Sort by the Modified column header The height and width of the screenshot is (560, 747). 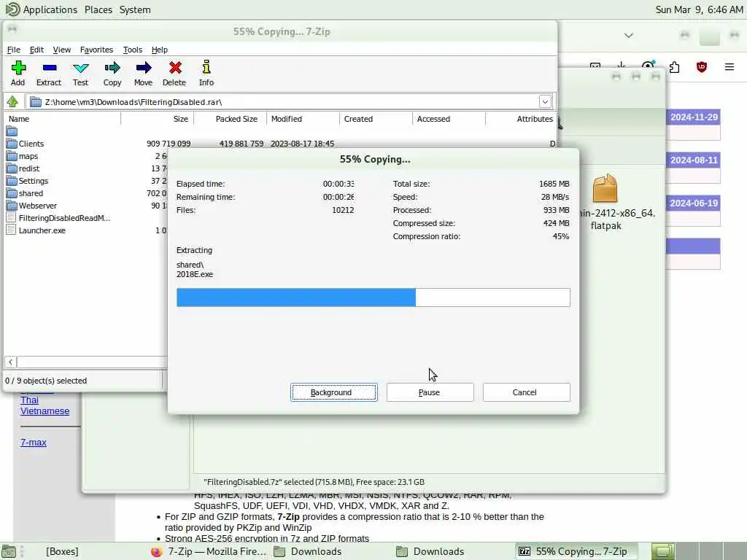pos(303,119)
